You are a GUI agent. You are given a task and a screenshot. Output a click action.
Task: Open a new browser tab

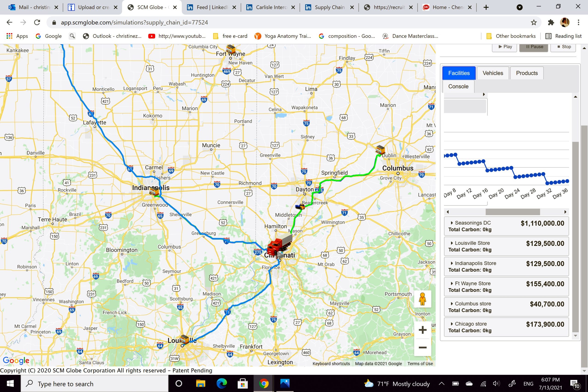[x=486, y=8]
